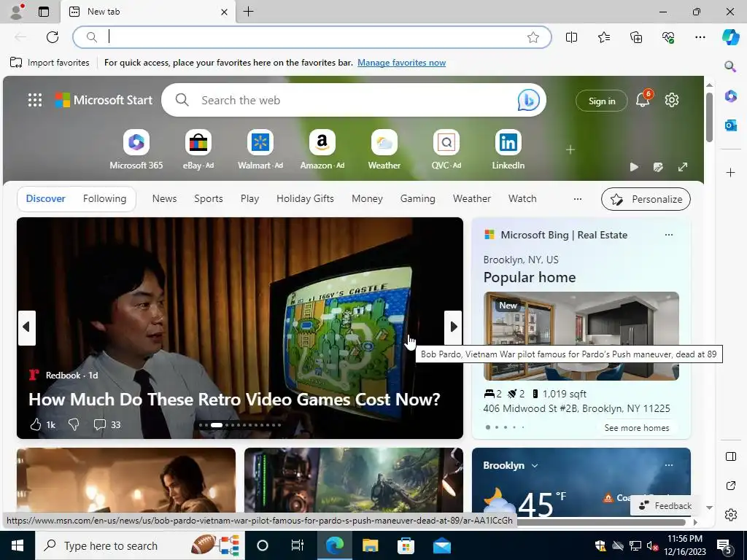Click the address bar field
This screenshot has height=560, width=747.
312,37
